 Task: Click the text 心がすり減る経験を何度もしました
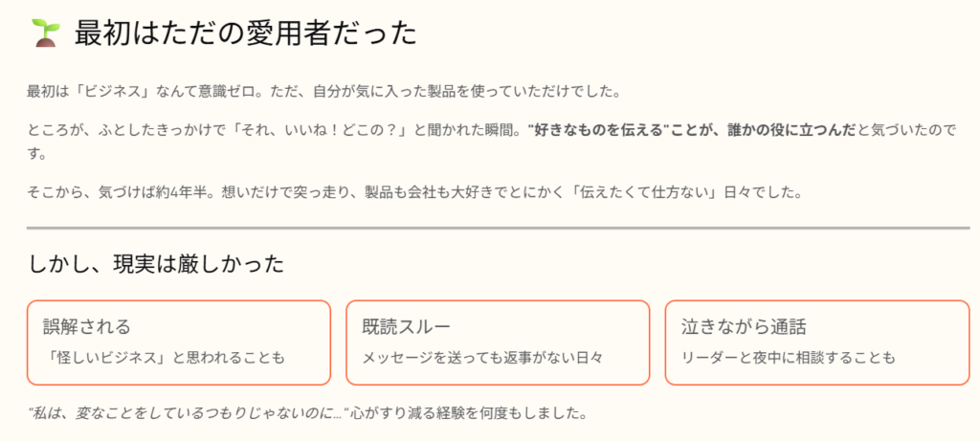pyautogui.click(x=466, y=414)
